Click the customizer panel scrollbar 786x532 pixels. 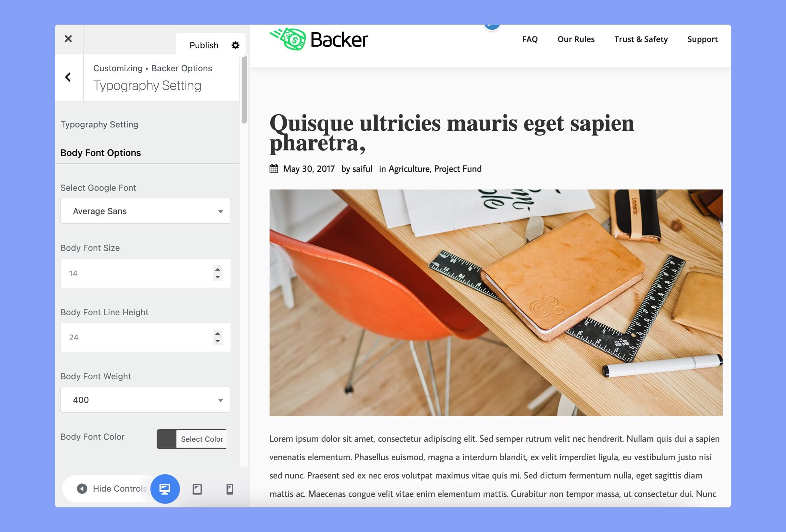coord(244,90)
